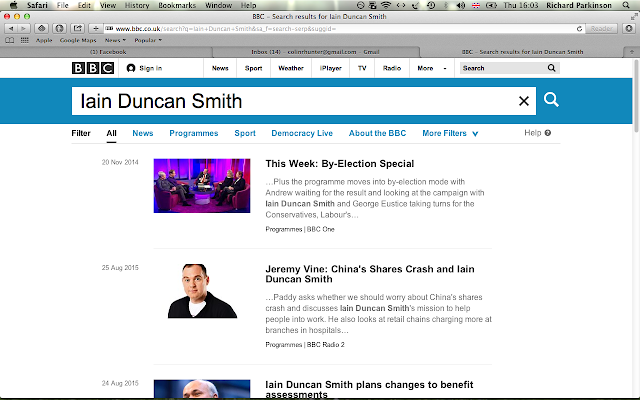Open Spotlight search in the menu bar

[x=626, y=5]
